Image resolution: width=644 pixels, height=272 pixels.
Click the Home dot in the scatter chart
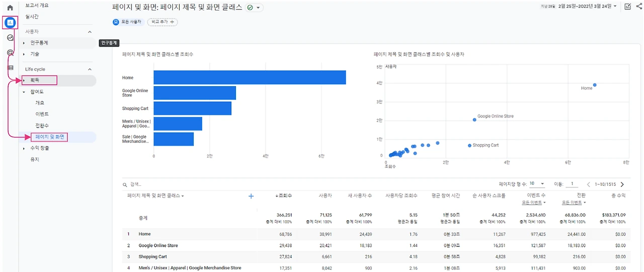click(x=594, y=85)
